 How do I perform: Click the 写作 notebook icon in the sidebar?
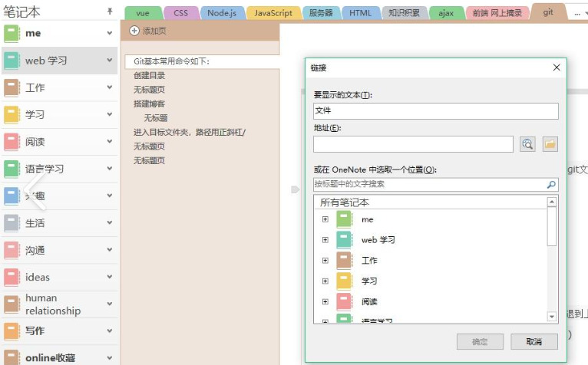[x=12, y=331]
